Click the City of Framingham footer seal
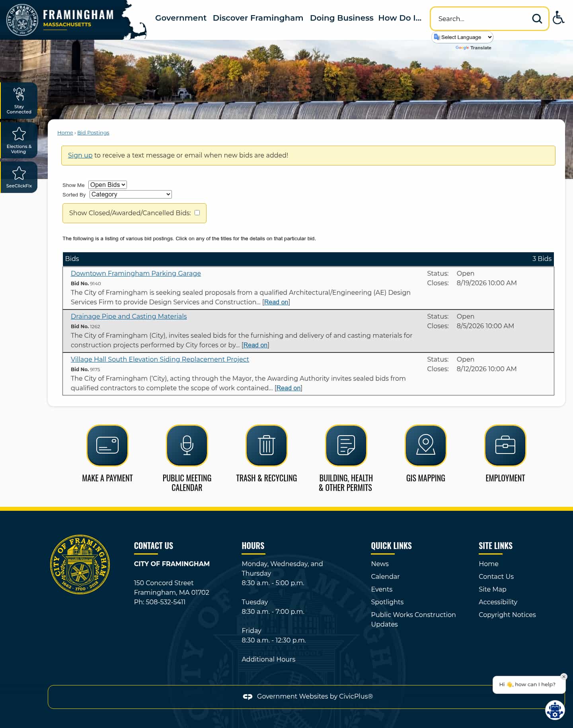The image size is (573, 728). [x=80, y=564]
